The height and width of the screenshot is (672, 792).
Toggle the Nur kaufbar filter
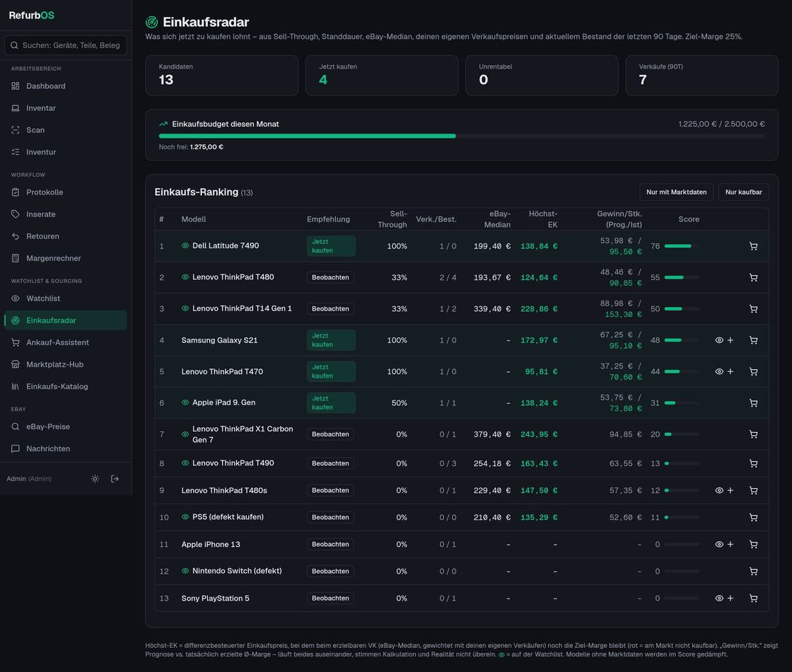(743, 192)
